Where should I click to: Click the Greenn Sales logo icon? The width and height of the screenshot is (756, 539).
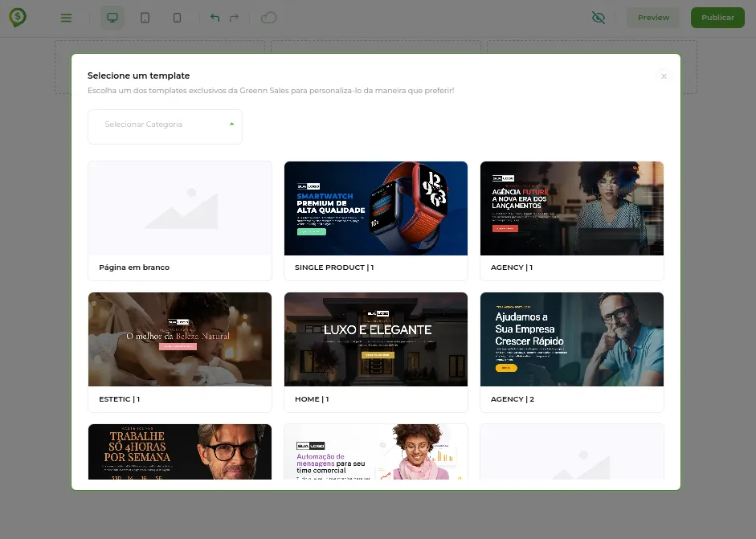pos(18,18)
